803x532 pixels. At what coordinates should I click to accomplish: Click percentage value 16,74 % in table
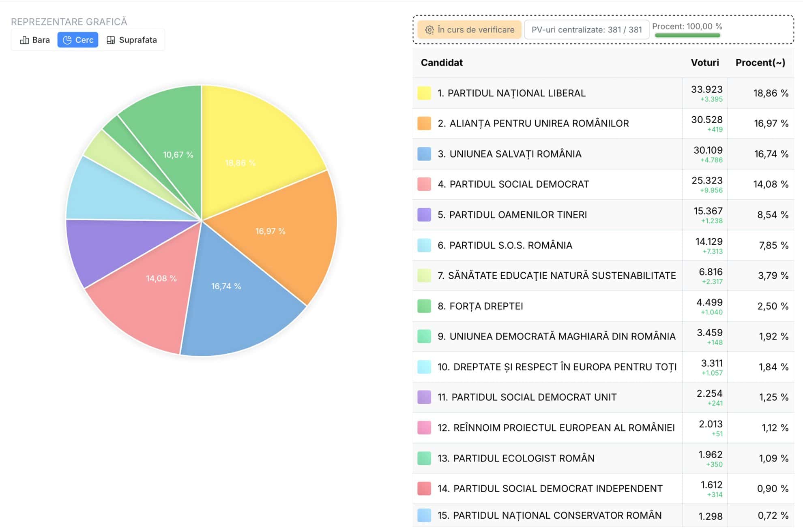[x=771, y=154]
